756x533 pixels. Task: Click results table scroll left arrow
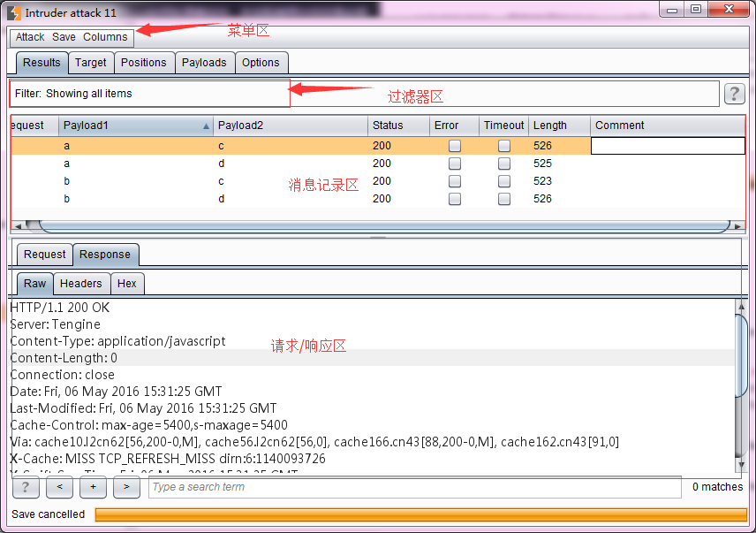pos(18,225)
